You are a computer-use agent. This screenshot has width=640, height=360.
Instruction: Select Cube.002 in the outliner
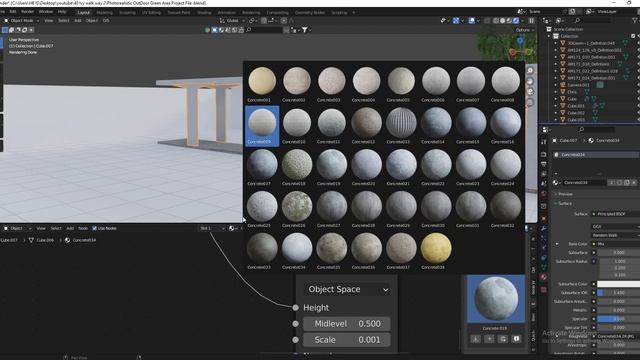tap(576, 113)
